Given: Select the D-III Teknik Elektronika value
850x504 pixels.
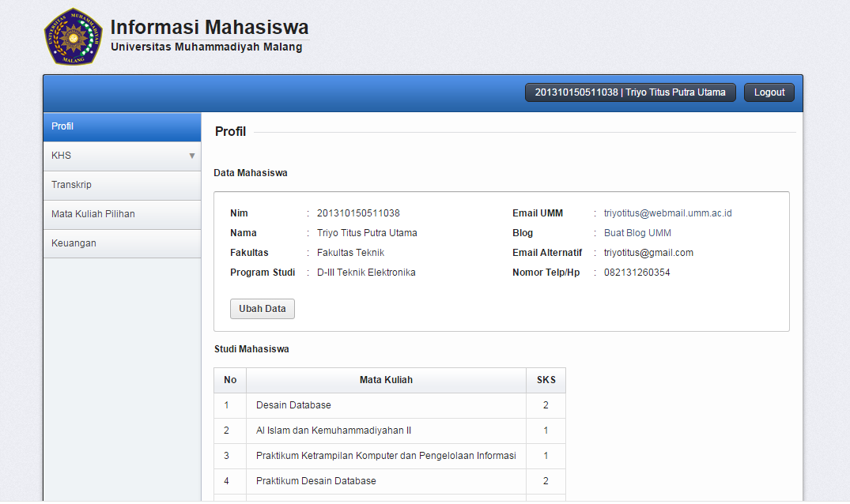Looking at the screenshot, I should 366,273.
